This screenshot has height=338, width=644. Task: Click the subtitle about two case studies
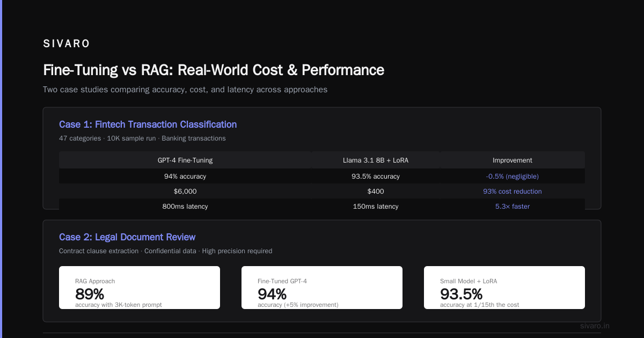pyautogui.click(x=185, y=90)
